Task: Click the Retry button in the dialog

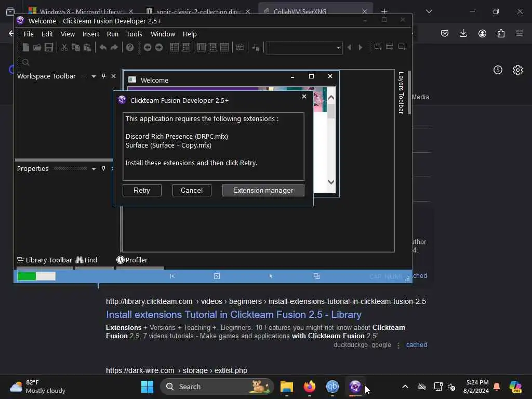Action: (x=142, y=190)
